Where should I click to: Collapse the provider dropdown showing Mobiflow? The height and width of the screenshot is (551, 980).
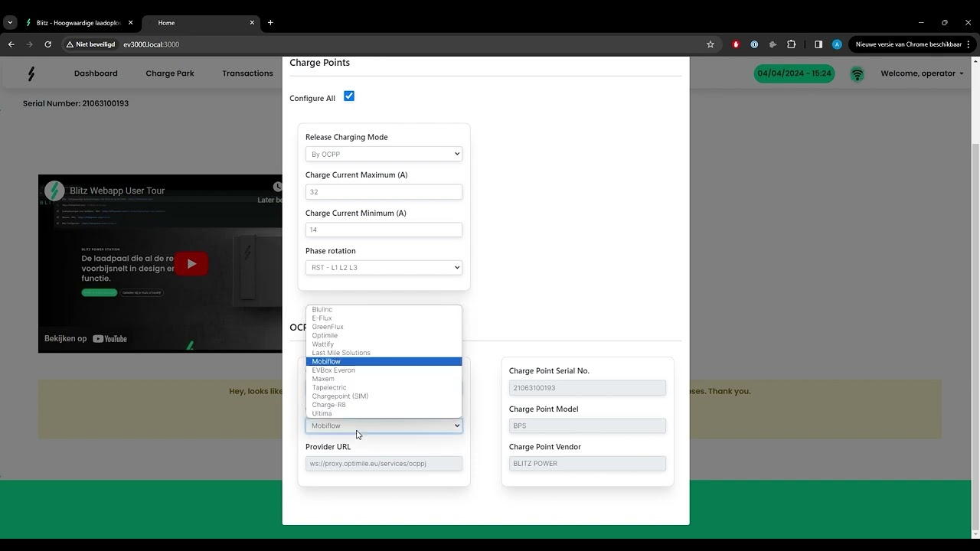[384, 425]
